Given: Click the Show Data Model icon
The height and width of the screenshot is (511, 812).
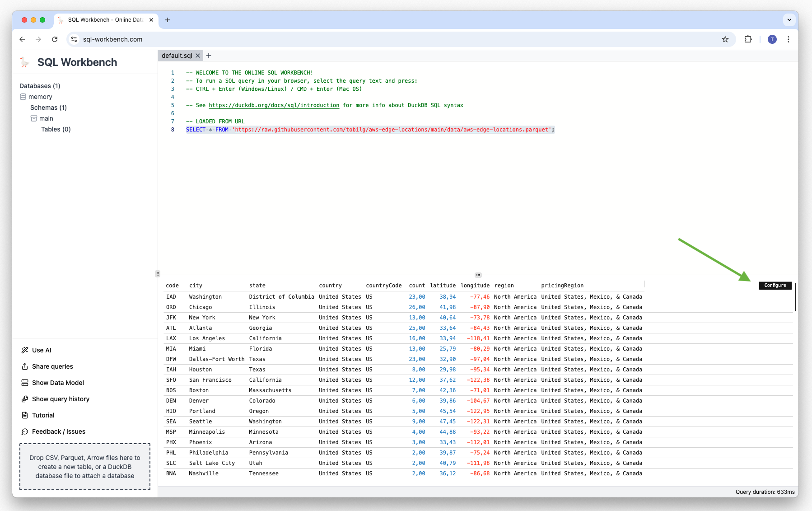Looking at the screenshot, I should [x=25, y=383].
